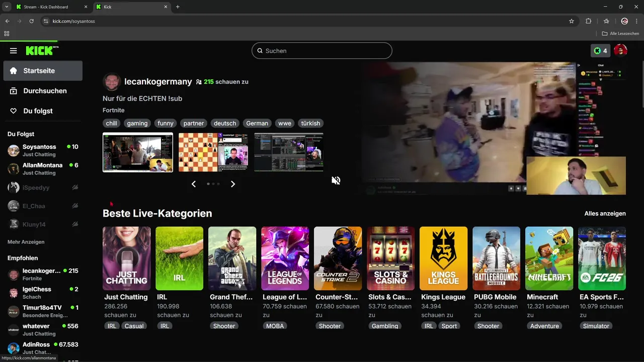Show previous featured stream carousel arrow

194,184
